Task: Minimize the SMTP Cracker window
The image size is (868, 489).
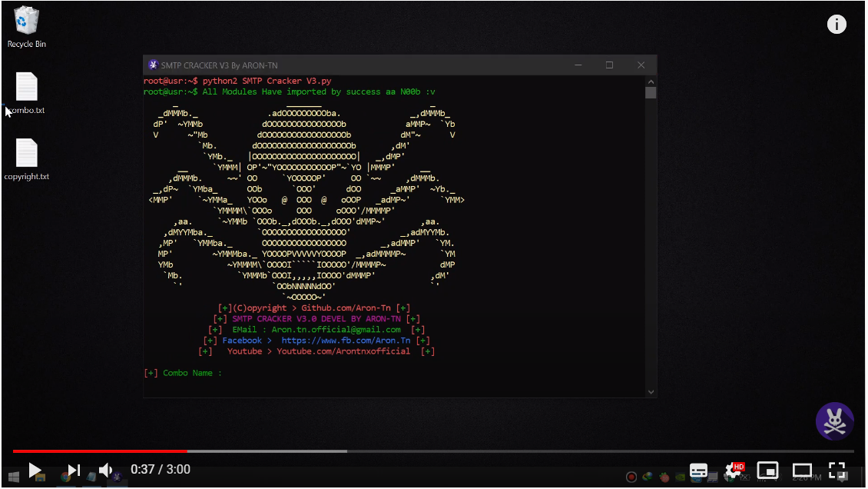Action: tap(578, 65)
